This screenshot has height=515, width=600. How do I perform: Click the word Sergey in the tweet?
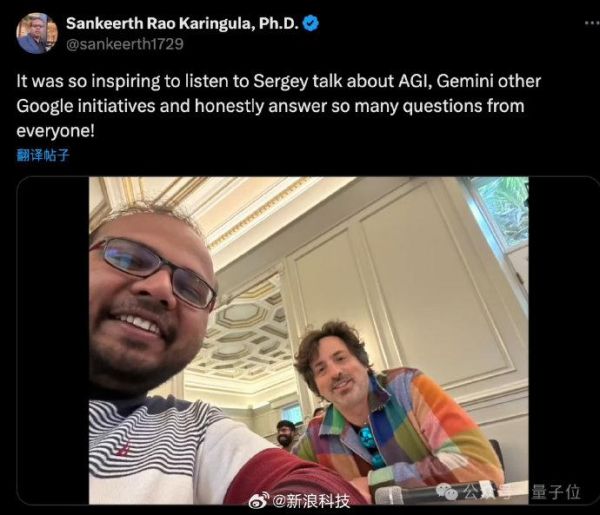(280, 81)
